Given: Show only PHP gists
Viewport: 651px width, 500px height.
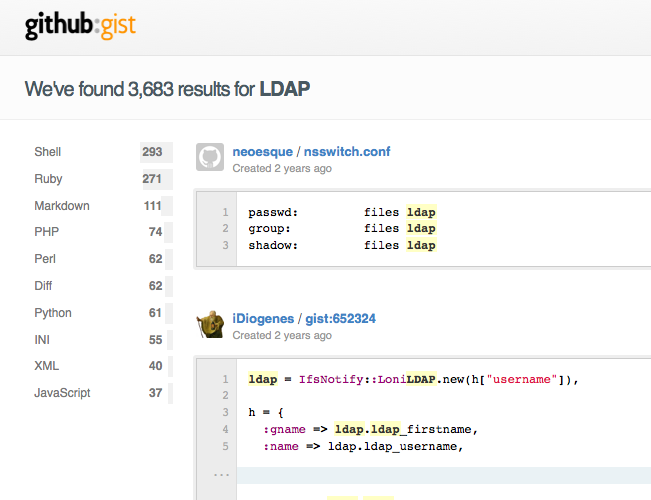Looking at the screenshot, I should [47, 232].
